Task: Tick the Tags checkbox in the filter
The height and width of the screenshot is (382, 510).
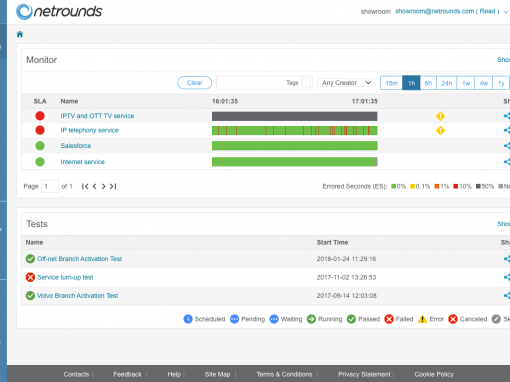Action: click(306, 83)
